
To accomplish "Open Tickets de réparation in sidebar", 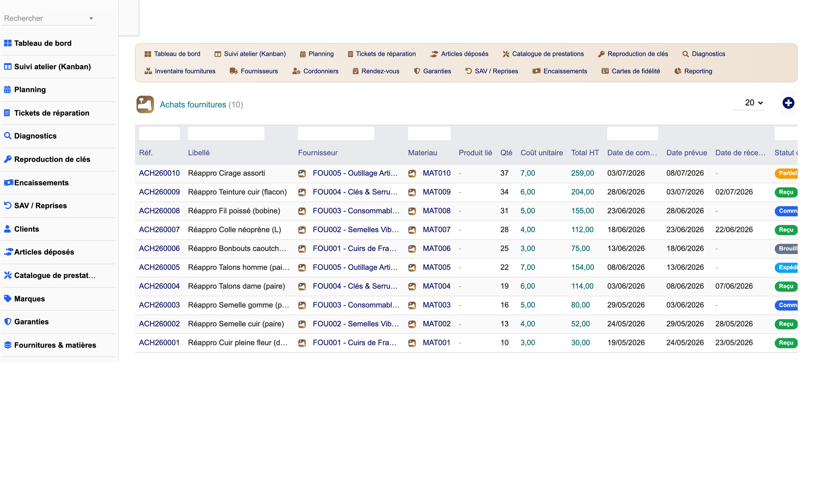I will 52,113.
